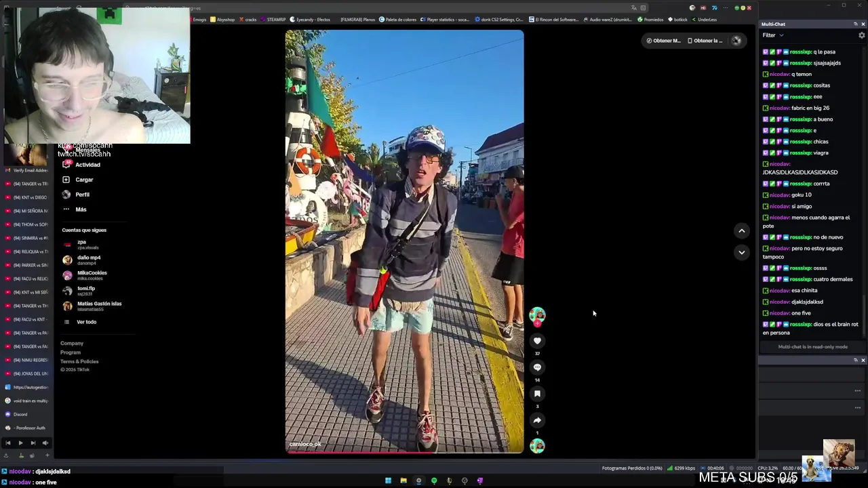Open Promiedos bookmark

coord(650,20)
